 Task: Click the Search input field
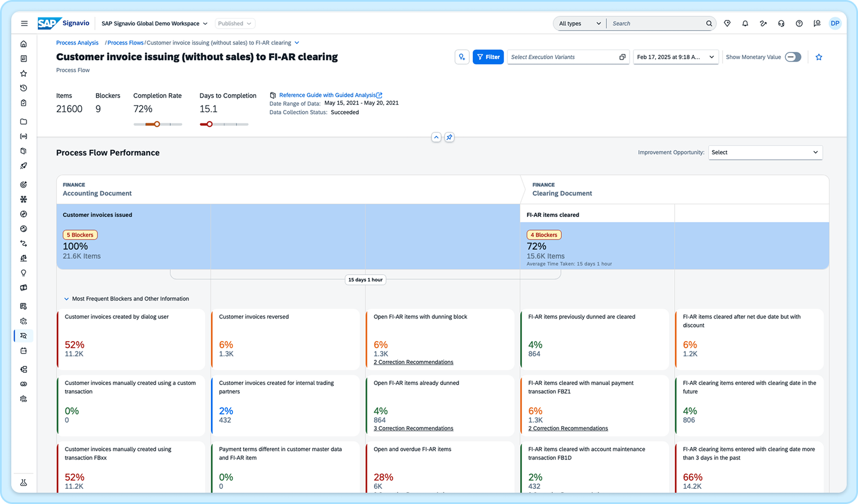point(657,24)
